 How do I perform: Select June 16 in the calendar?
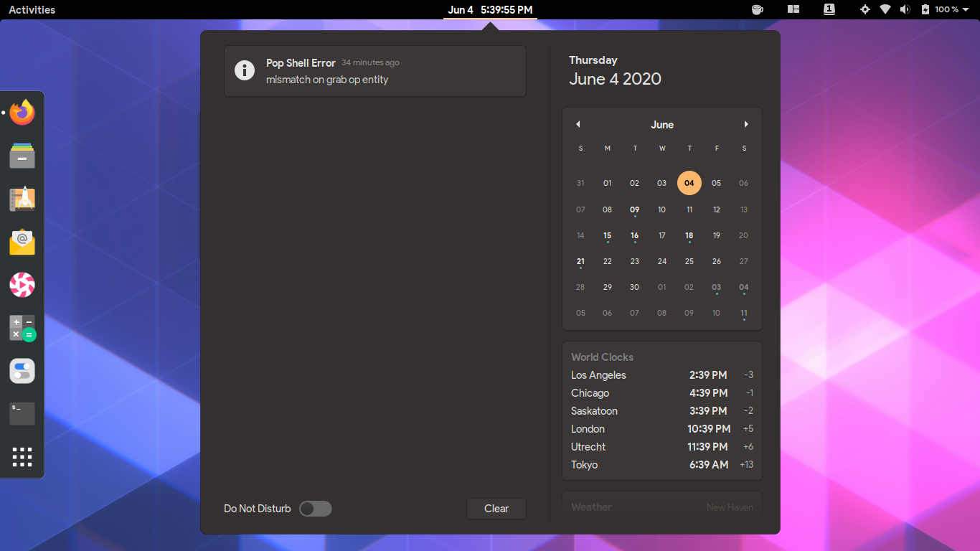[x=635, y=236]
